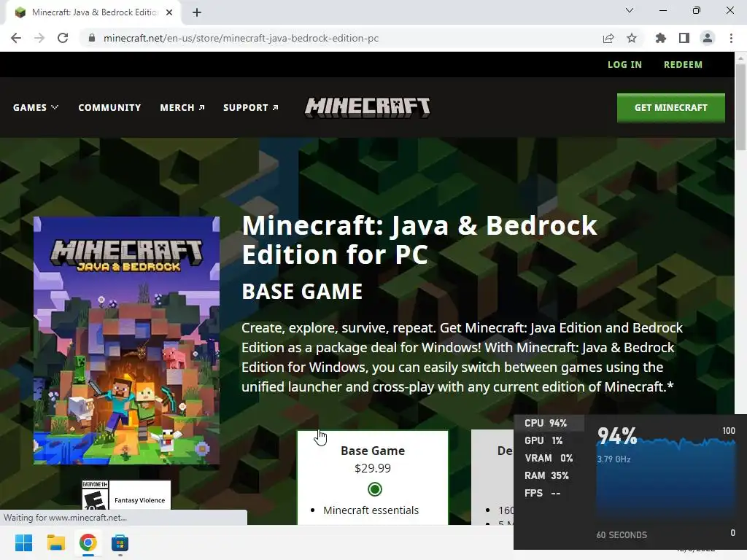Open the SUPPORT external link

point(251,108)
